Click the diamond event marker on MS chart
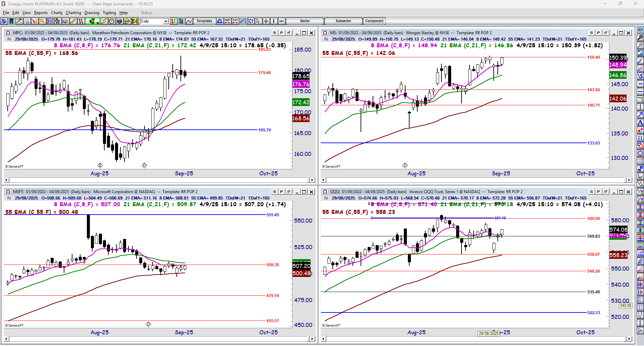 [x=405, y=165]
